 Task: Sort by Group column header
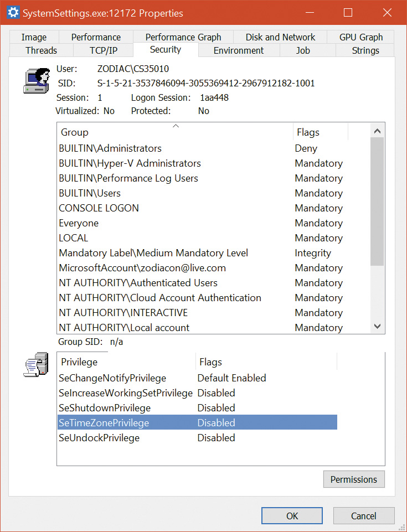[174, 132]
